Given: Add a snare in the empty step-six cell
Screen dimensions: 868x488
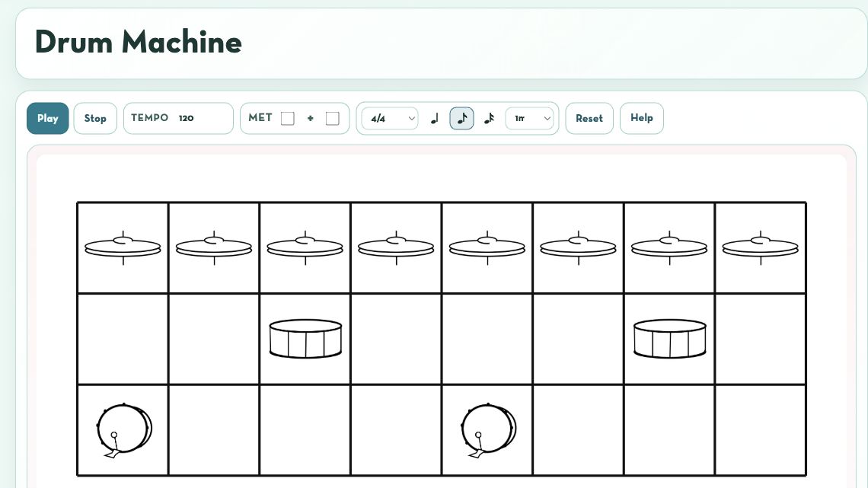Looking at the screenshot, I should pyautogui.click(x=579, y=340).
